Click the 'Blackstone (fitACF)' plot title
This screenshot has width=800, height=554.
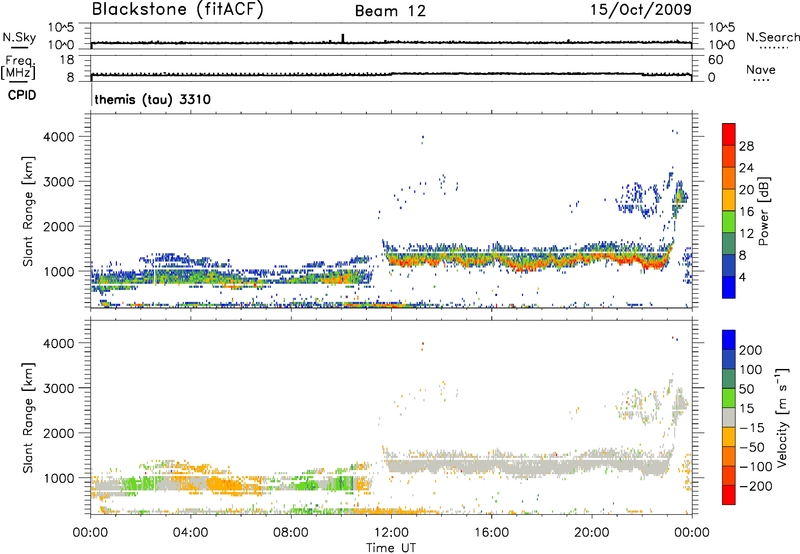178,10
